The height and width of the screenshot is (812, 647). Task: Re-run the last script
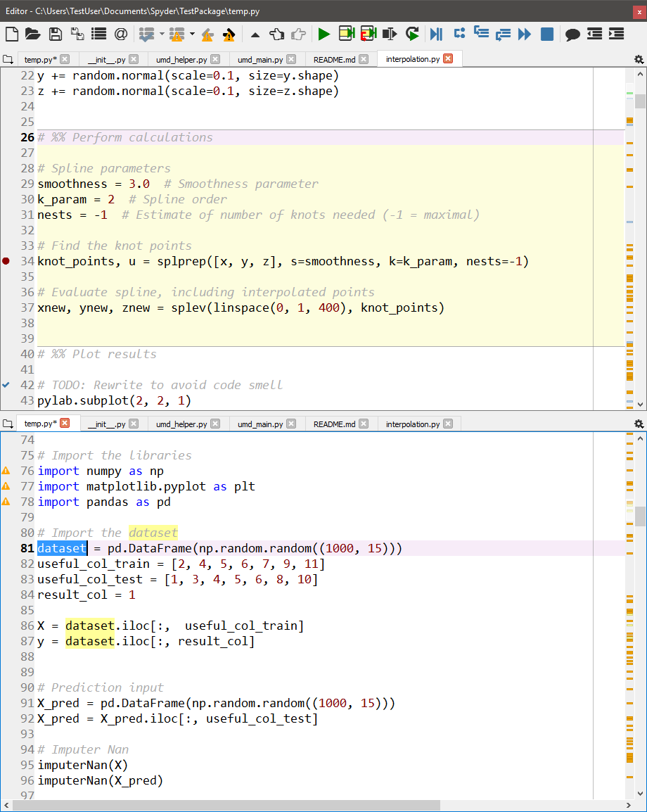(x=413, y=34)
